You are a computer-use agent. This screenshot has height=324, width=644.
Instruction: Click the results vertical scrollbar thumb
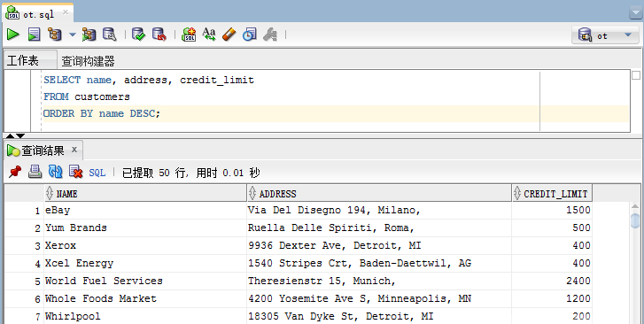tap(635, 218)
